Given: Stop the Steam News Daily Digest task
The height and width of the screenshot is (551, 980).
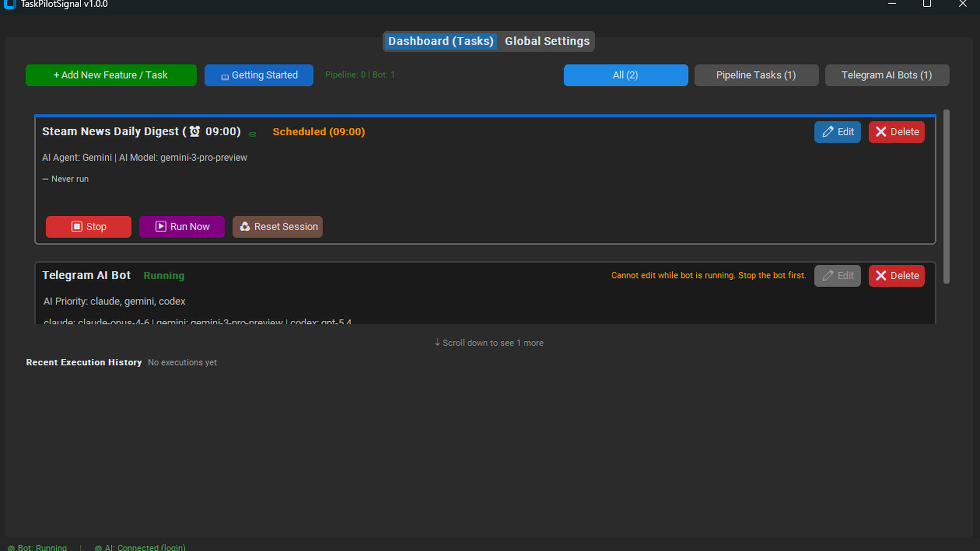Looking at the screenshot, I should pyautogui.click(x=88, y=227).
